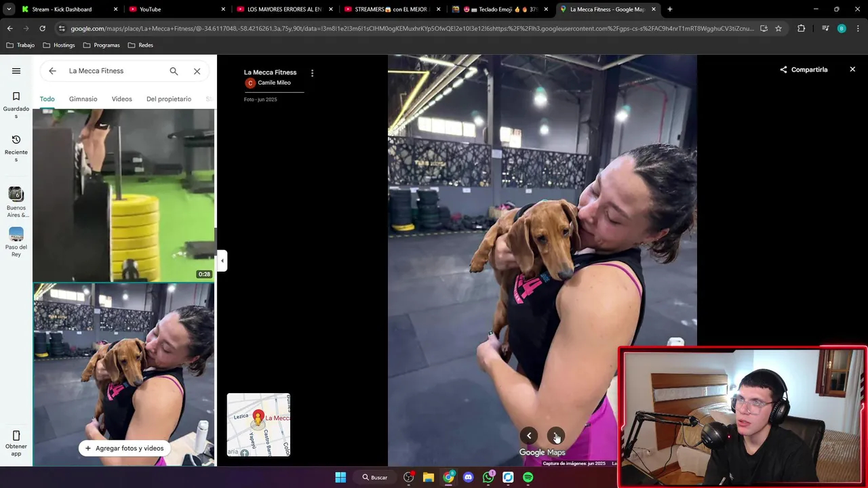Close the photo viewer
The width and height of the screenshot is (868, 488).
(x=852, y=70)
